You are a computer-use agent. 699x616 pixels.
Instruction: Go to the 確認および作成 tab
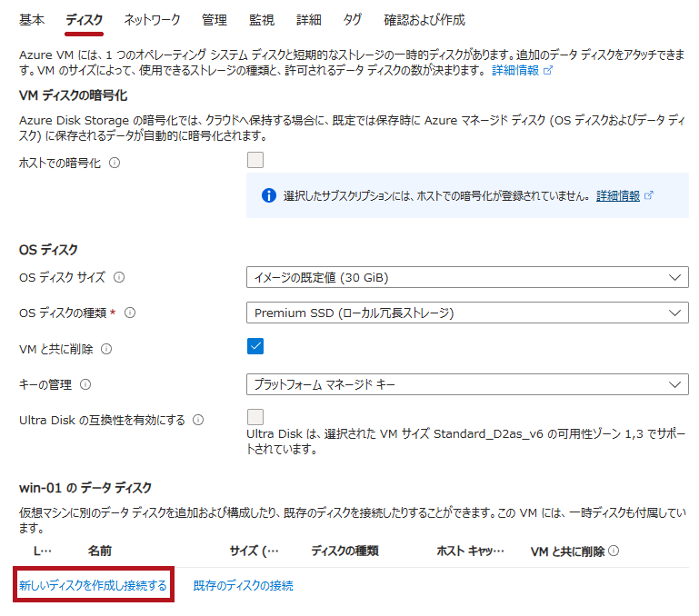(424, 19)
